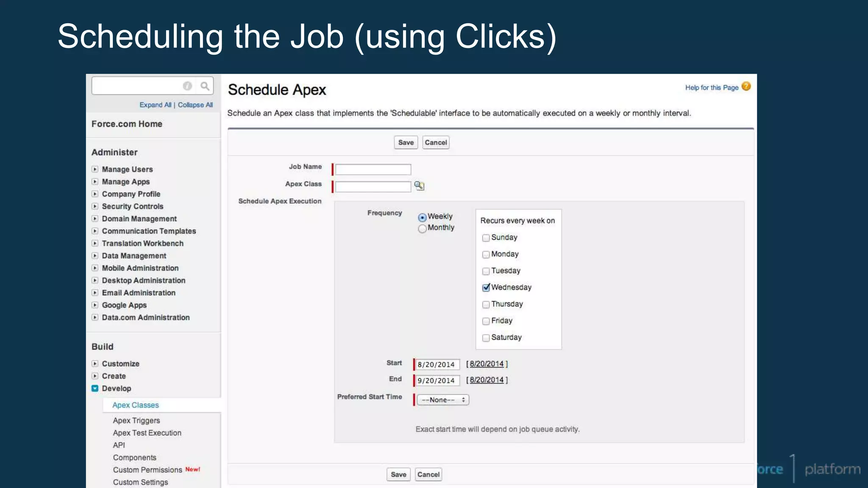Open Apex Classes in sidebar
868x488 pixels.
click(x=136, y=405)
